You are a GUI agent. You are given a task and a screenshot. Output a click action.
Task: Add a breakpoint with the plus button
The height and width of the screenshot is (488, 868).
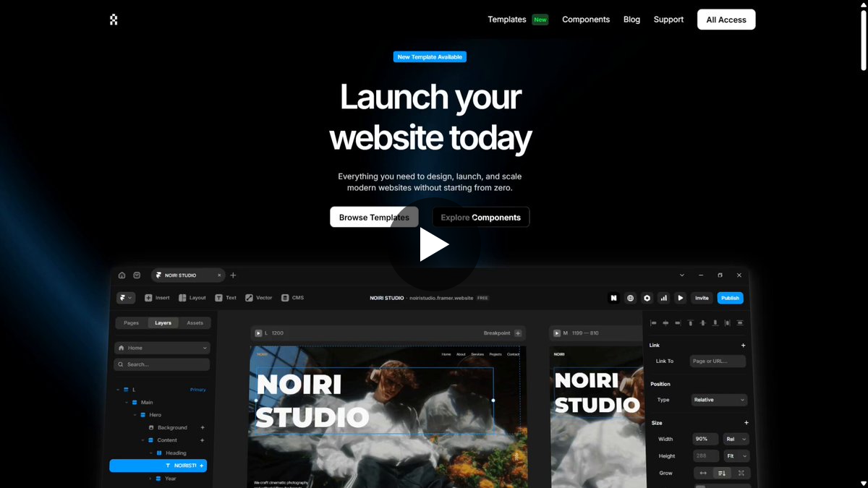click(518, 333)
